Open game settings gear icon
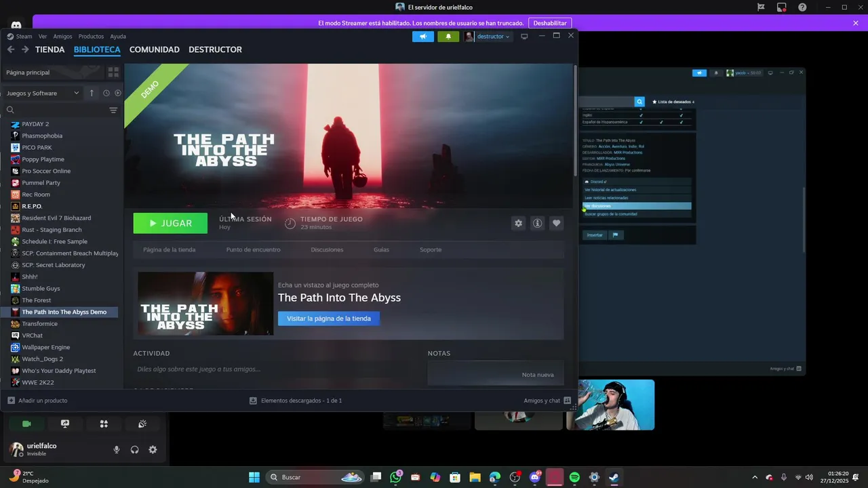The width and height of the screenshot is (868, 488). (x=518, y=223)
